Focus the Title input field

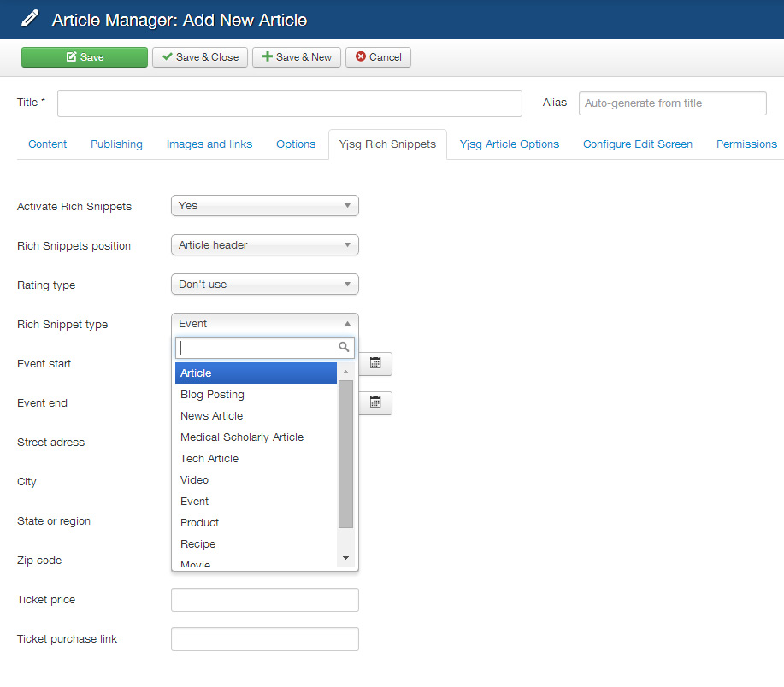coord(290,103)
